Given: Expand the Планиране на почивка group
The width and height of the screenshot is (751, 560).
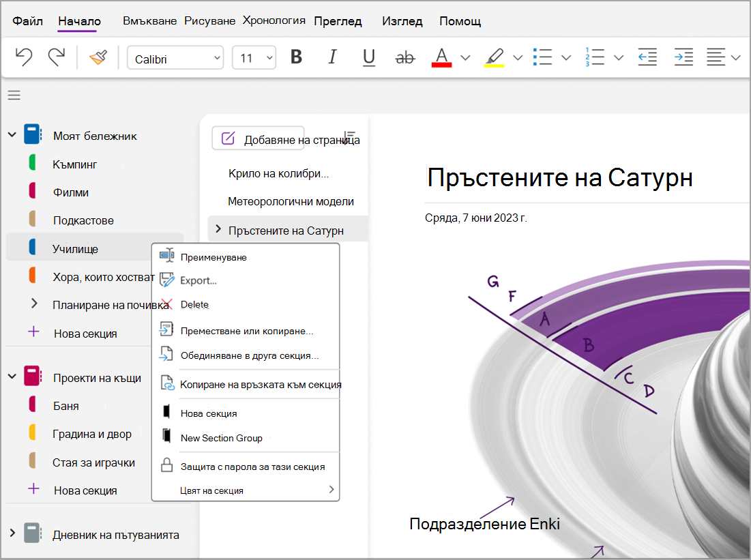Looking at the screenshot, I should [34, 304].
